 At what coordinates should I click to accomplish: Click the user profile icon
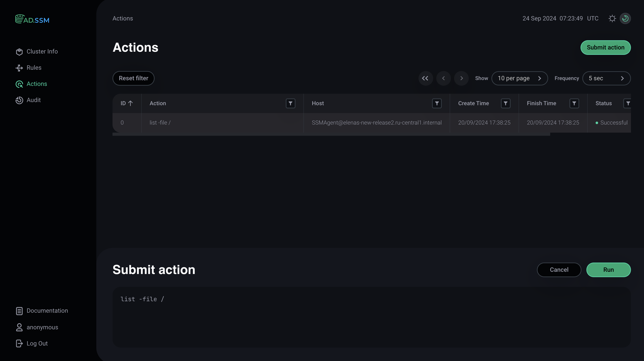(19, 327)
